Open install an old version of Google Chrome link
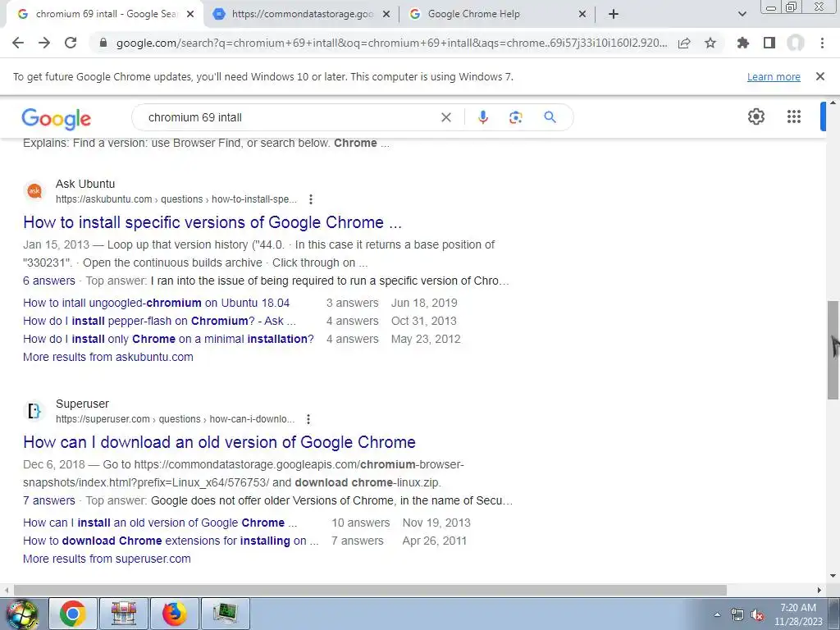This screenshot has height=630, width=840. [x=160, y=523]
